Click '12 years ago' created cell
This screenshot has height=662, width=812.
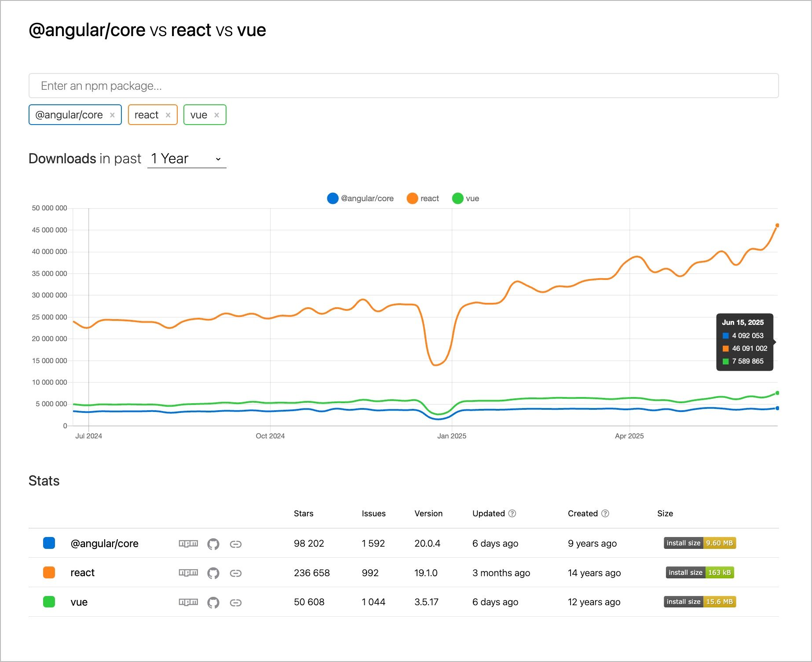pyautogui.click(x=594, y=602)
